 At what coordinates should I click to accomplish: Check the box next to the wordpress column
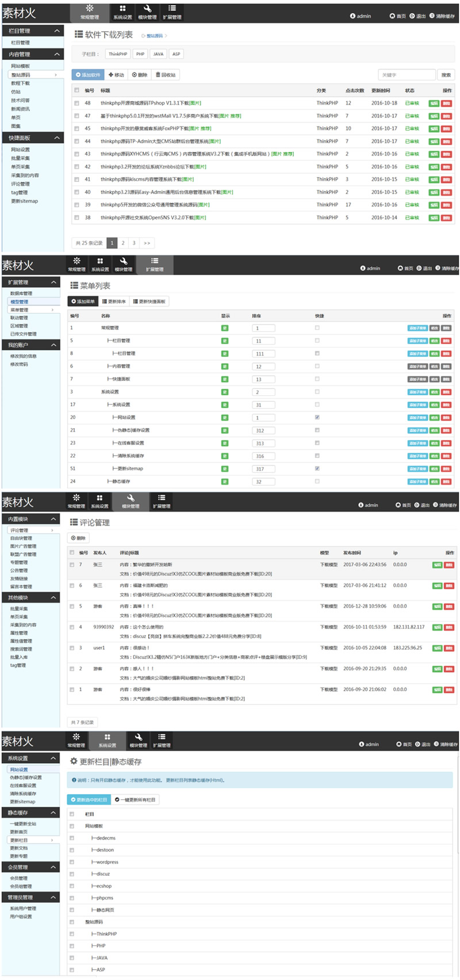[x=72, y=862]
